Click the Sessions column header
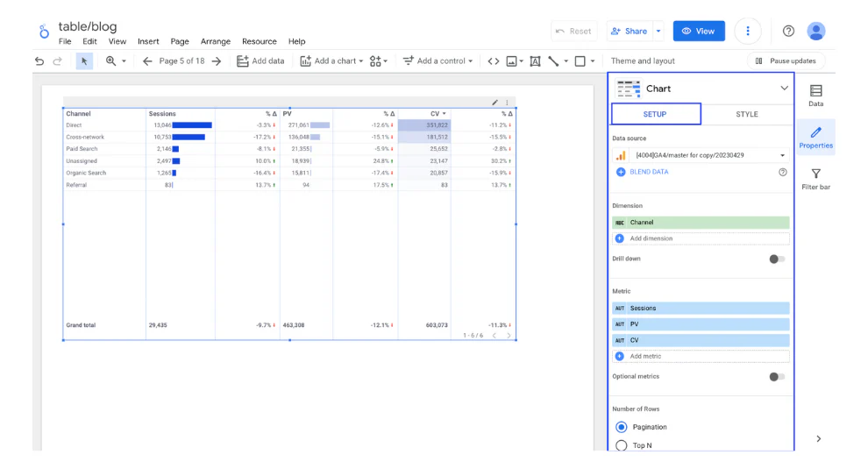 (162, 113)
